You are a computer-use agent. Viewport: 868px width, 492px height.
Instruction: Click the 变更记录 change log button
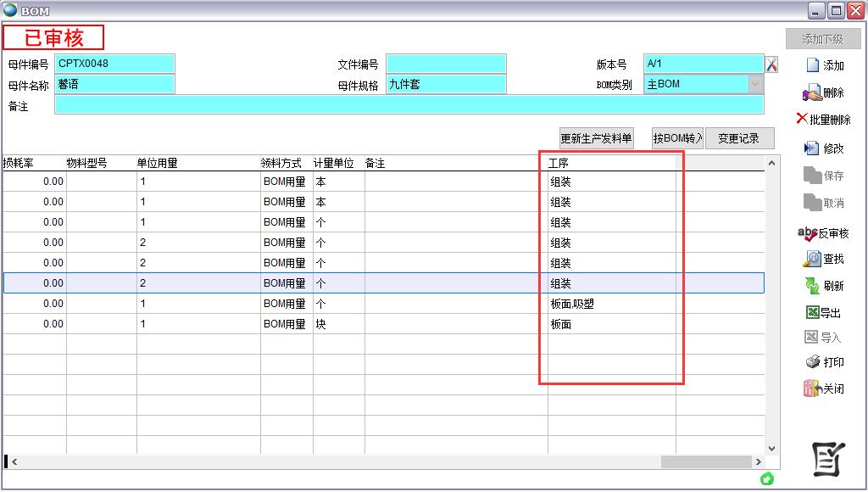tap(739, 138)
